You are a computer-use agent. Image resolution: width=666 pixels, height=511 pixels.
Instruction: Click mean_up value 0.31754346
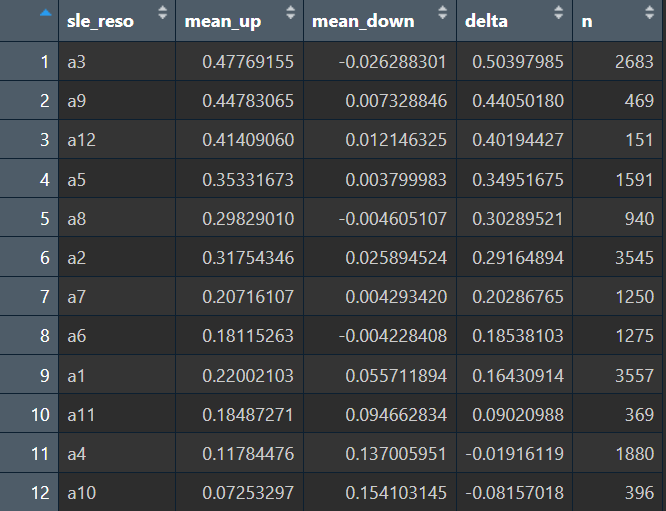[x=248, y=258]
